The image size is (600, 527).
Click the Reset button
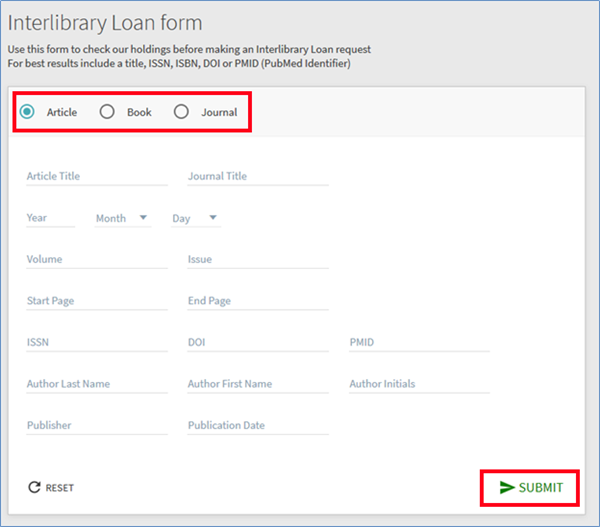[x=51, y=488]
